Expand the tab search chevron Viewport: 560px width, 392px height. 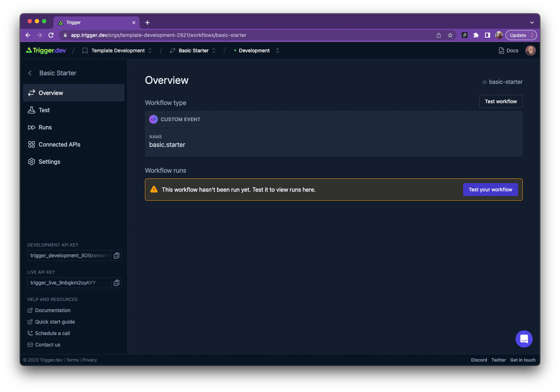532,22
